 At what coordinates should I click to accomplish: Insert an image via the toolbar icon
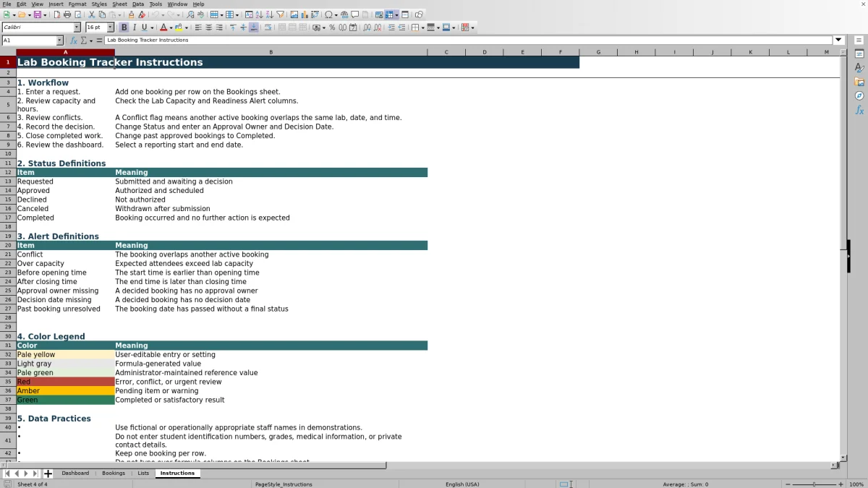(294, 14)
